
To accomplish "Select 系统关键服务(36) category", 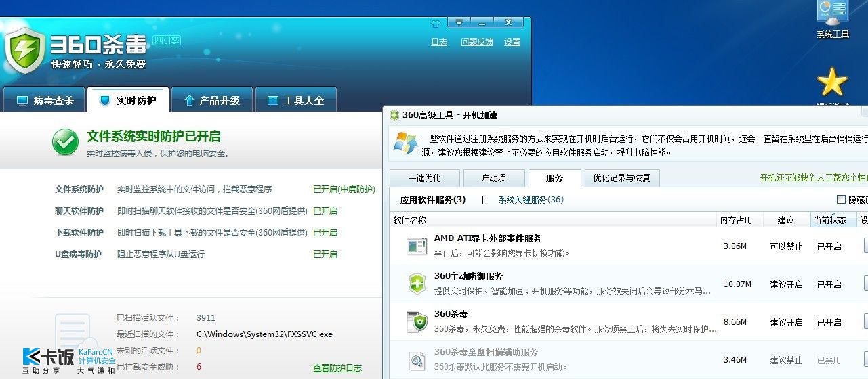I will 531,200.
